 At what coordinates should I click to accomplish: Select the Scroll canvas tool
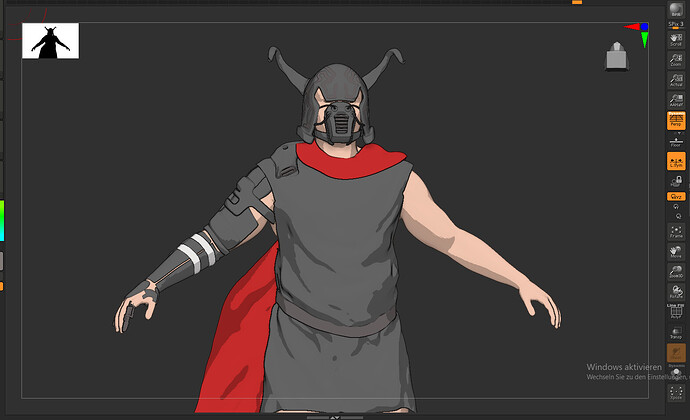click(676, 38)
